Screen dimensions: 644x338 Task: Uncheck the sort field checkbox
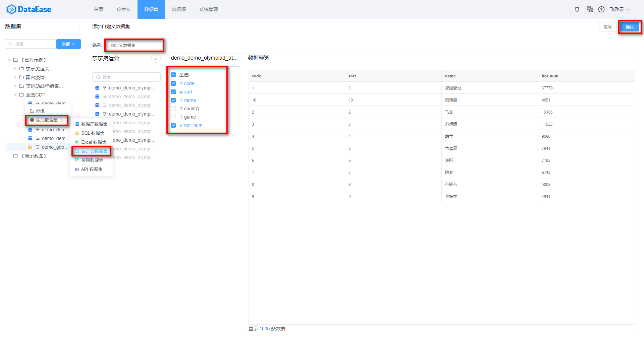point(173,92)
